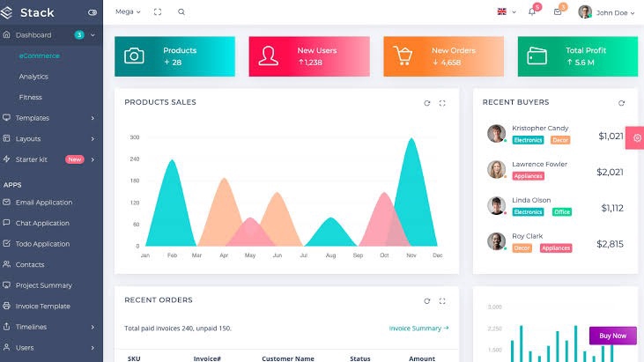
Task: Click the Electronics tag under Kristopher Candy
Action: [529, 140]
